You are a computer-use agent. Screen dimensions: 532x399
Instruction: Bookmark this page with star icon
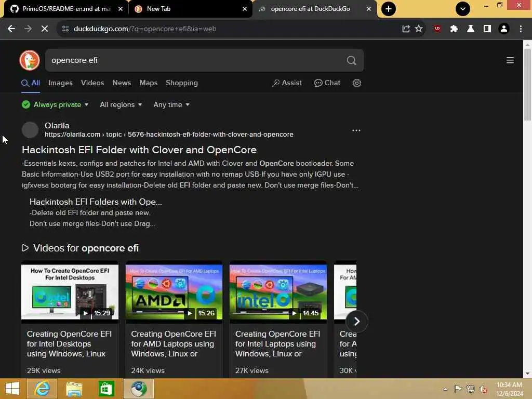(419, 29)
